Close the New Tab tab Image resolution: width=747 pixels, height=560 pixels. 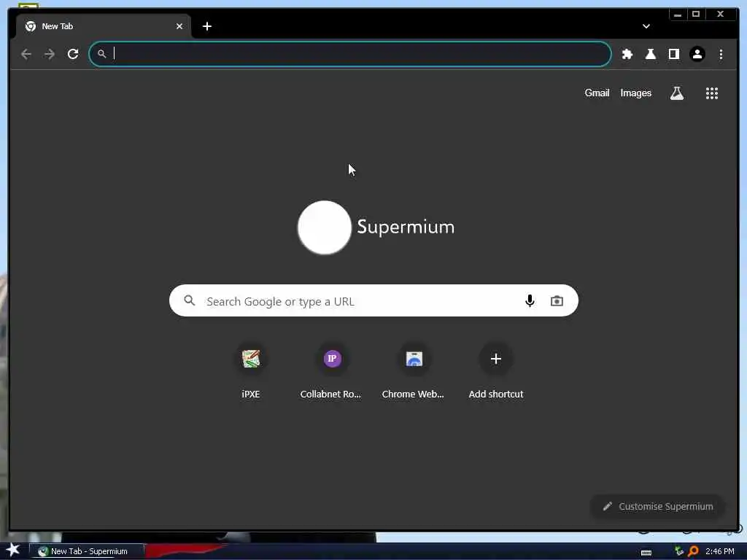tap(179, 26)
